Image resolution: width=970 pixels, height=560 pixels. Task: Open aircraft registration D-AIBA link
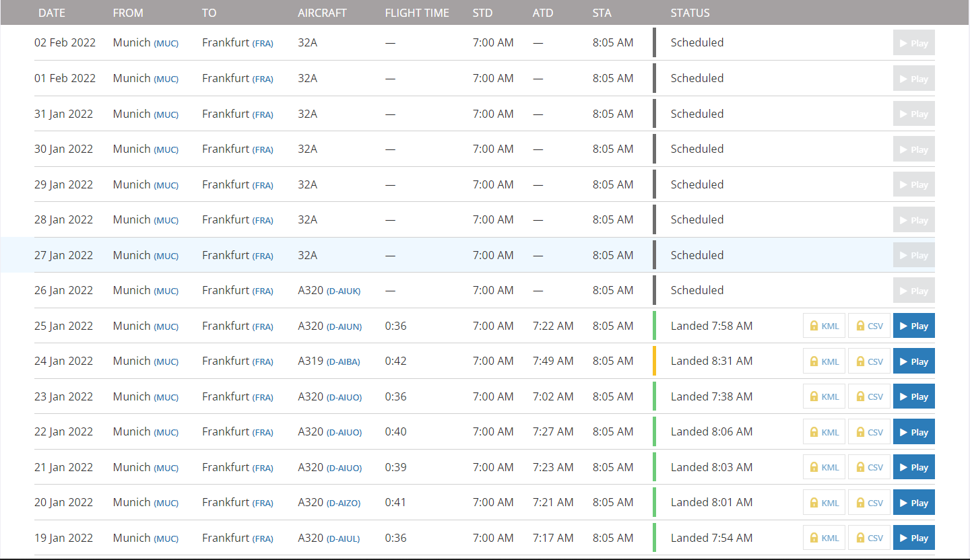coord(343,362)
